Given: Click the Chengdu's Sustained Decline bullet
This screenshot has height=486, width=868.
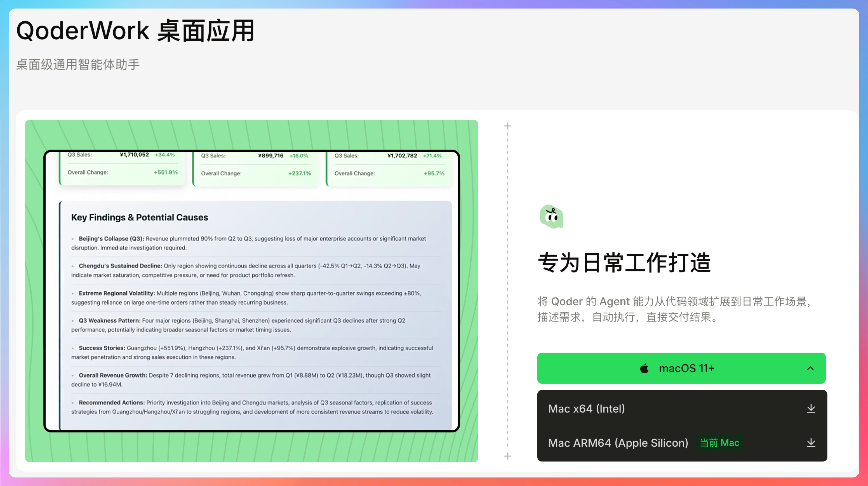Looking at the screenshot, I should pos(120,266).
